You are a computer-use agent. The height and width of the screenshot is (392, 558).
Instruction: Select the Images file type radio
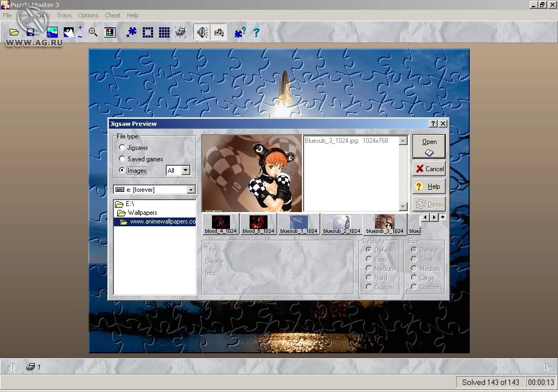(122, 170)
